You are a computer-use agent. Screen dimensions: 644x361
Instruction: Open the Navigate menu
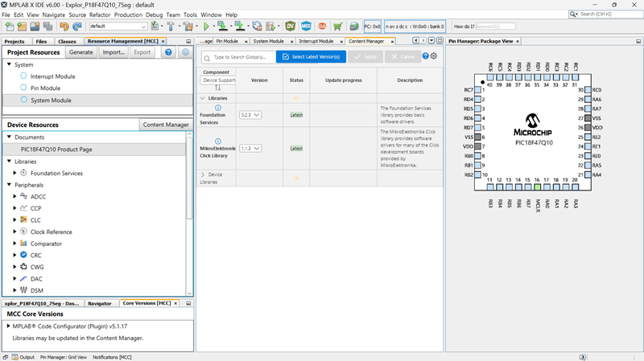[x=54, y=14]
